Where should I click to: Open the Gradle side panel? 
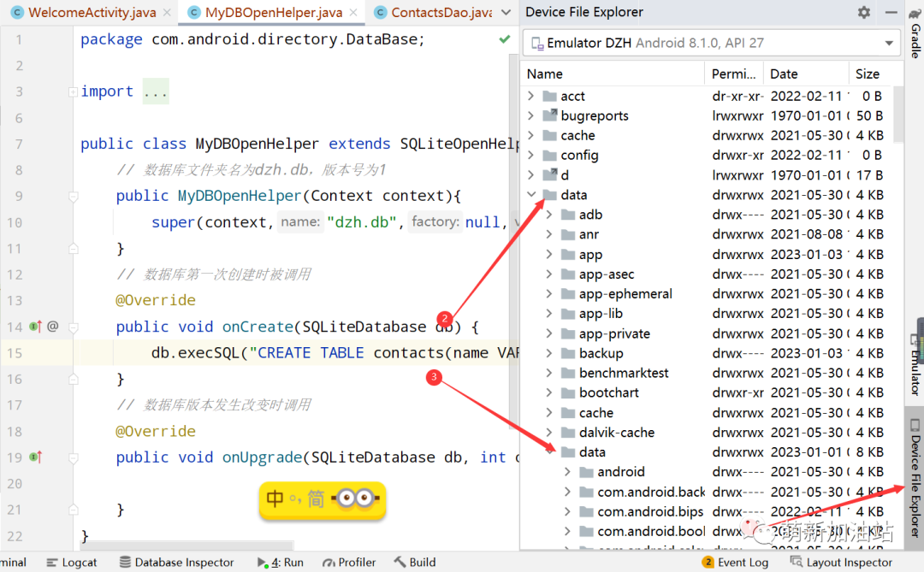click(x=915, y=33)
